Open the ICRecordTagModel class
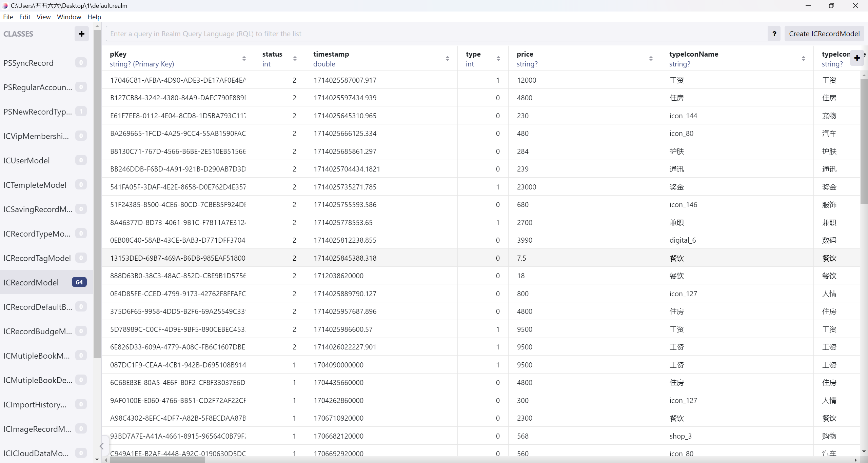 [x=37, y=258]
